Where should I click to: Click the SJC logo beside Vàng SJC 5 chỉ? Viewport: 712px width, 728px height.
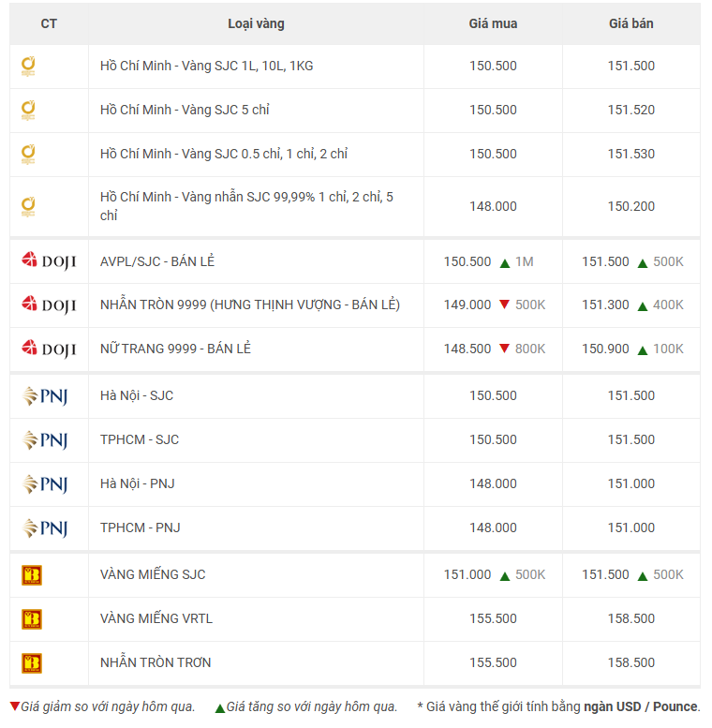coord(29,111)
